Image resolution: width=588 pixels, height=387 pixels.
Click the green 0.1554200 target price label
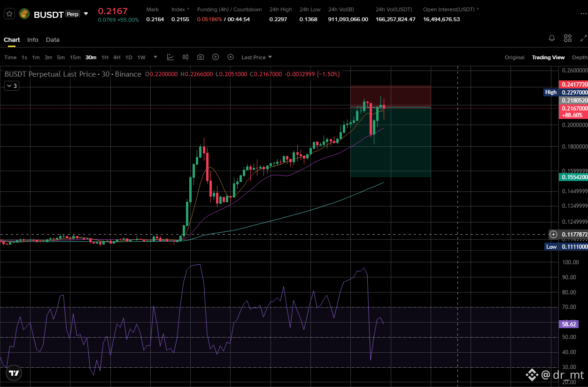click(x=574, y=177)
